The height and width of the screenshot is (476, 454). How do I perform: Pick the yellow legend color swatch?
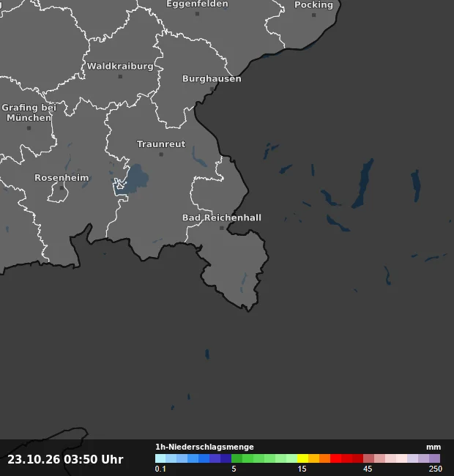click(x=302, y=458)
